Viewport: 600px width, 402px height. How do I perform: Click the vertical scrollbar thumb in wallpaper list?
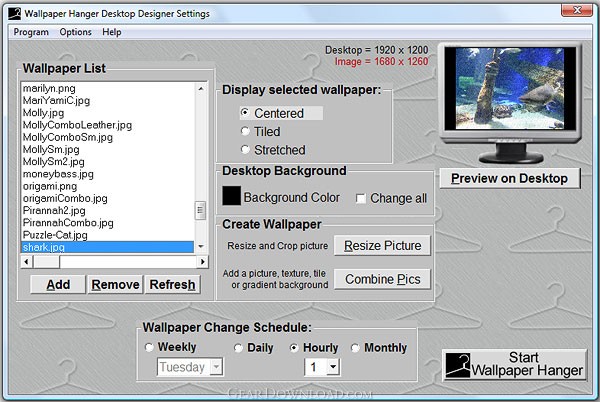pyautogui.click(x=201, y=210)
